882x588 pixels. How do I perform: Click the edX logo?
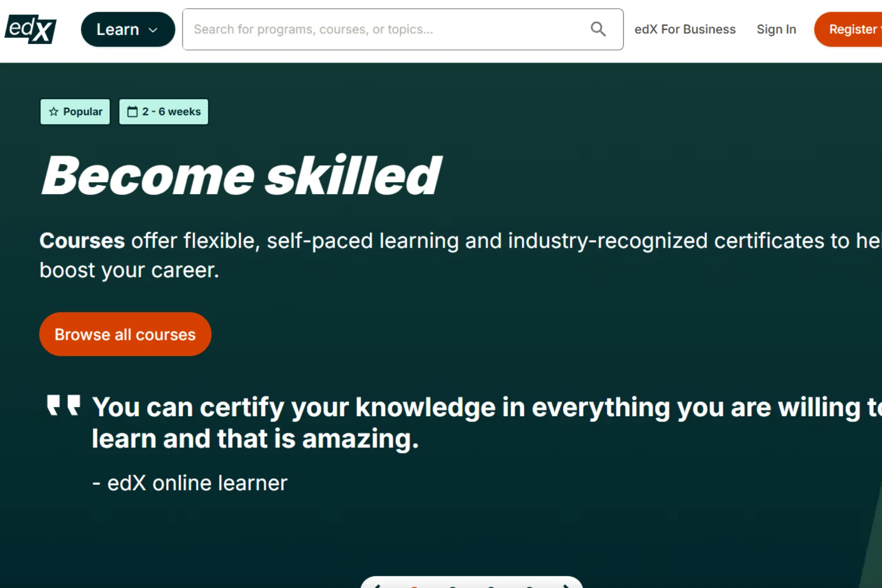tap(29, 29)
